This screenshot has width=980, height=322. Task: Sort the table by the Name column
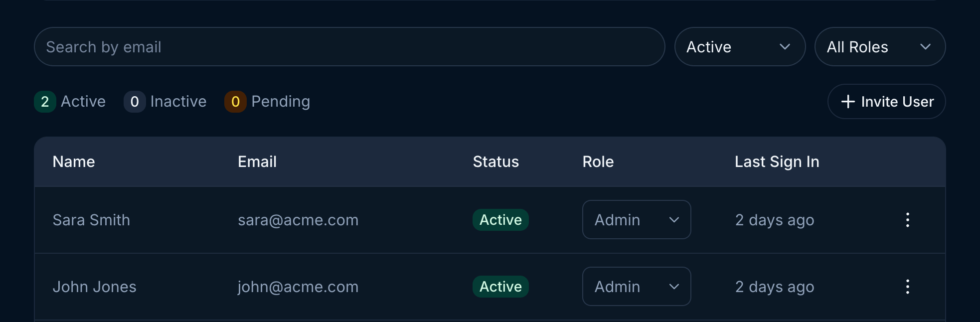click(73, 161)
